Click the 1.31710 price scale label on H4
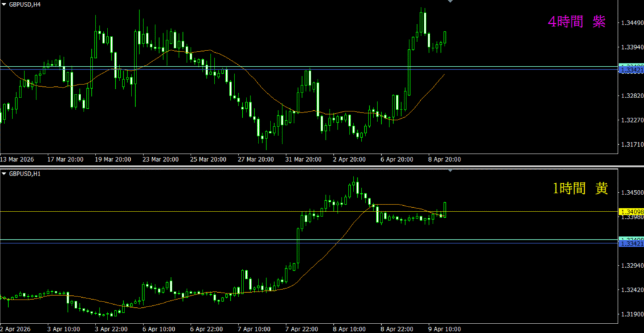Image resolution: width=644 pixels, height=333 pixels. pos(631,144)
